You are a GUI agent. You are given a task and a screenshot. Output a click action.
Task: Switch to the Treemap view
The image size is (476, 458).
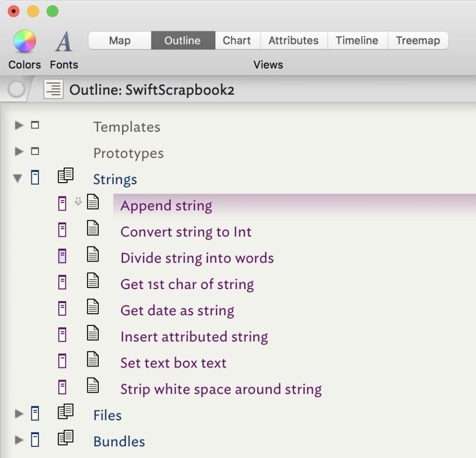pyautogui.click(x=417, y=40)
